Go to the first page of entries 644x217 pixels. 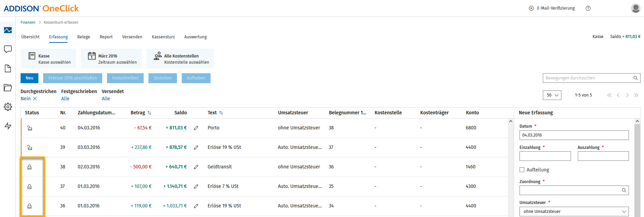point(609,95)
